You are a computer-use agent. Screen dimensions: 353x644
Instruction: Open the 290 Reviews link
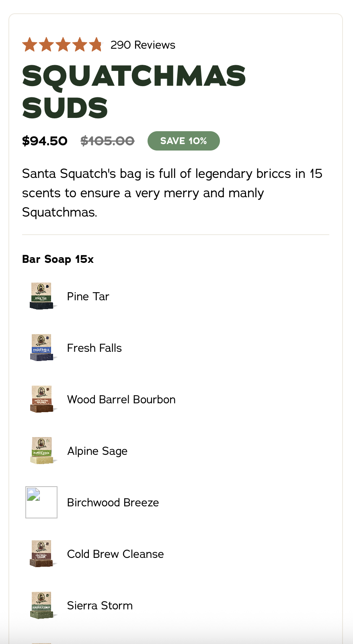[x=143, y=45]
